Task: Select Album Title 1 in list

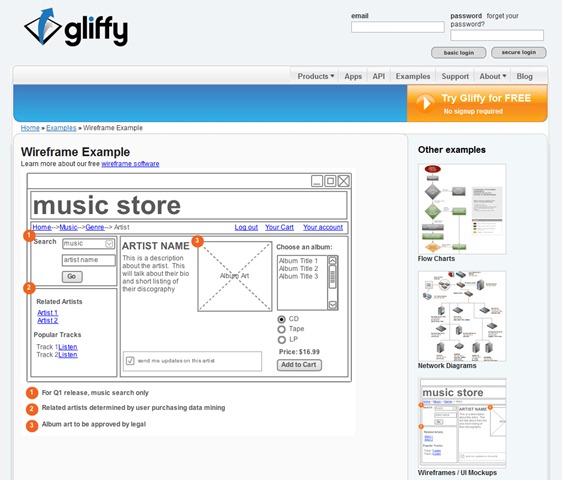Action: pos(298,261)
